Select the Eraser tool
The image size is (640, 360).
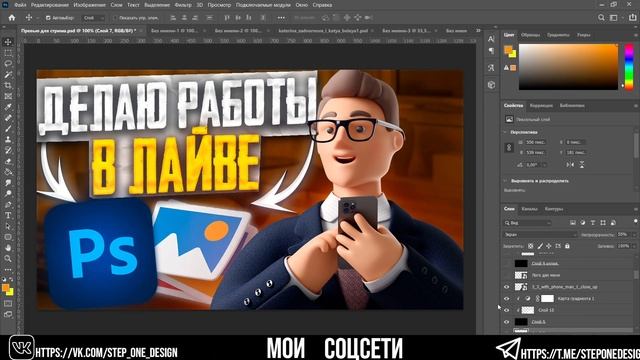tap(8, 161)
